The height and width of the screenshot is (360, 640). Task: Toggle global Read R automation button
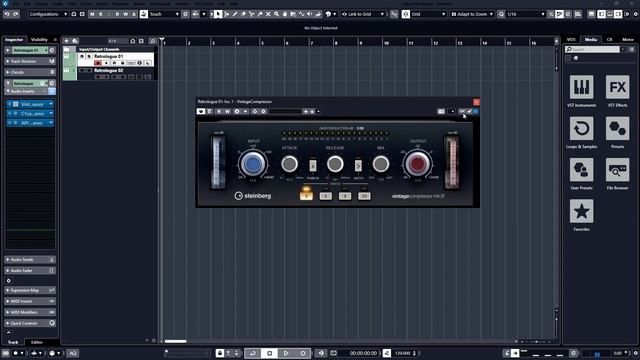(117, 14)
